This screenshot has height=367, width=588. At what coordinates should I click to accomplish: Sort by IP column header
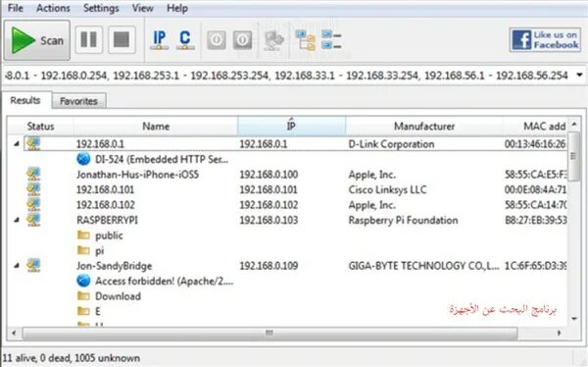coord(291,126)
